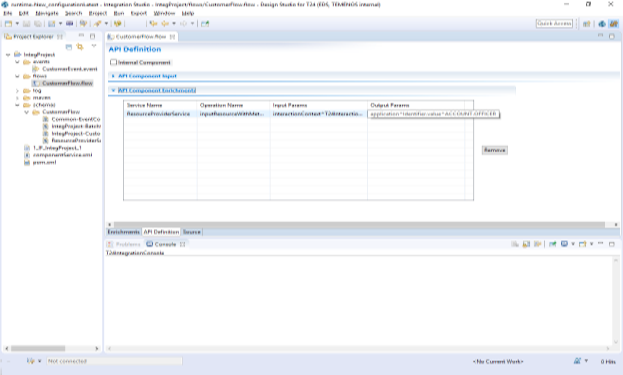Click the Remove button
The width and height of the screenshot is (623, 375).
495,150
